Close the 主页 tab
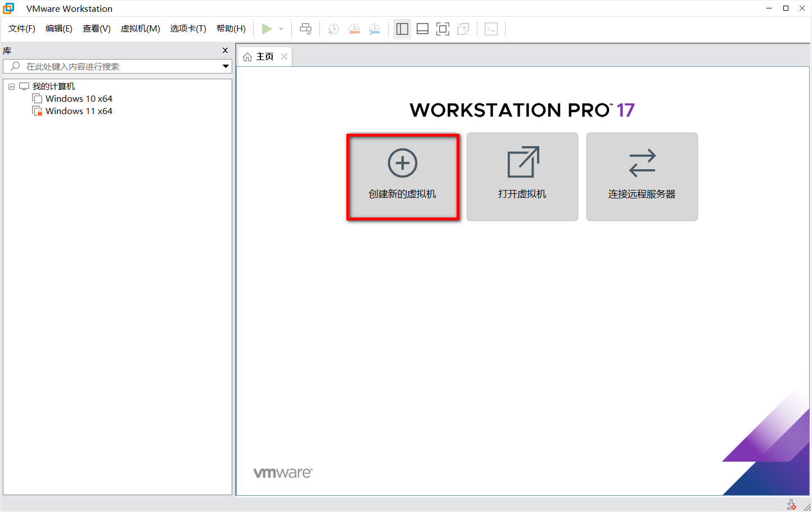 pyautogui.click(x=284, y=56)
